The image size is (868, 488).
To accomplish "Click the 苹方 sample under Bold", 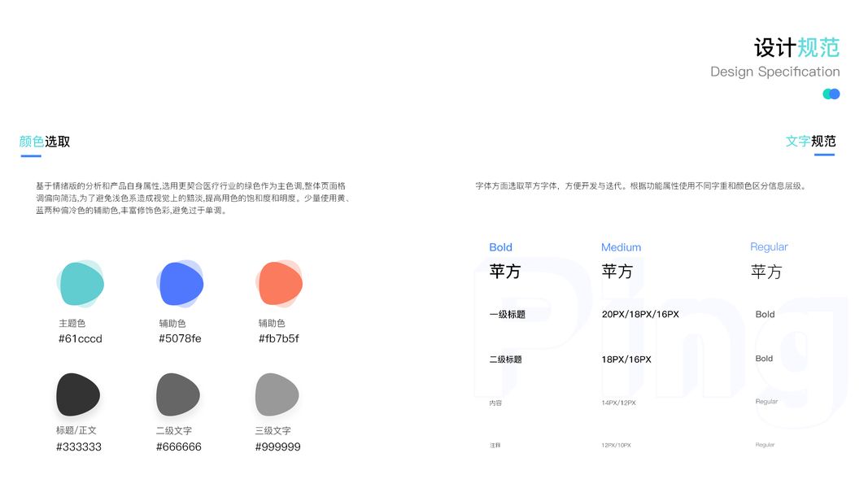I will (x=505, y=272).
